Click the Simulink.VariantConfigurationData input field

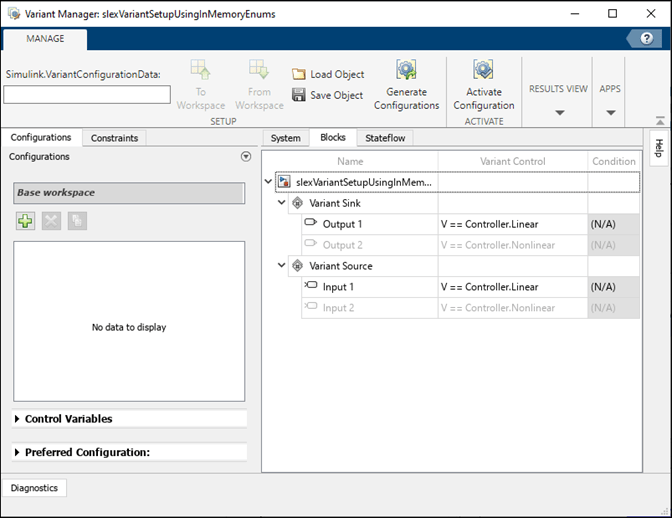coord(87,94)
